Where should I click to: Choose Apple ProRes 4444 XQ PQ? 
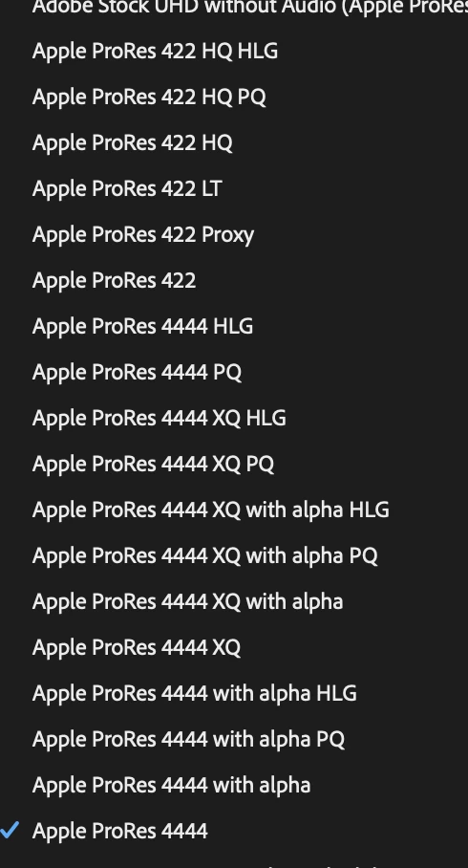[234, 464]
